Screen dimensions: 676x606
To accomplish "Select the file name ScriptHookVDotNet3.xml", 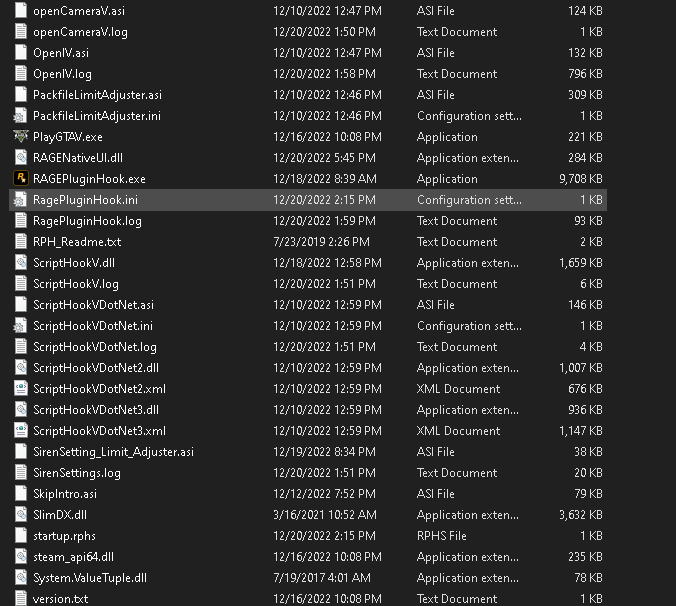I will point(100,431).
